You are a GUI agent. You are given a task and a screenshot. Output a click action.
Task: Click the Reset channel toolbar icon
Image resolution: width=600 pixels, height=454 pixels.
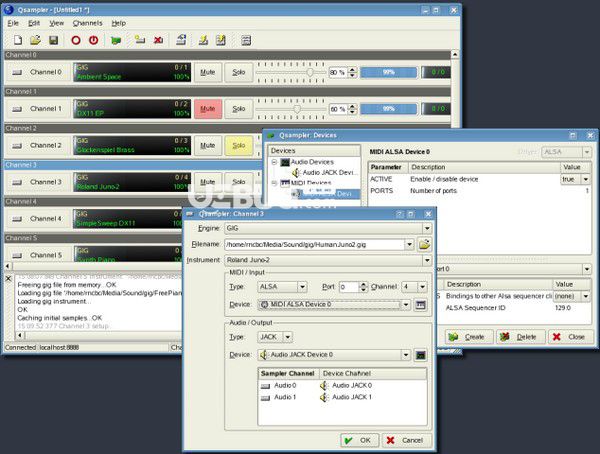click(x=203, y=40)
